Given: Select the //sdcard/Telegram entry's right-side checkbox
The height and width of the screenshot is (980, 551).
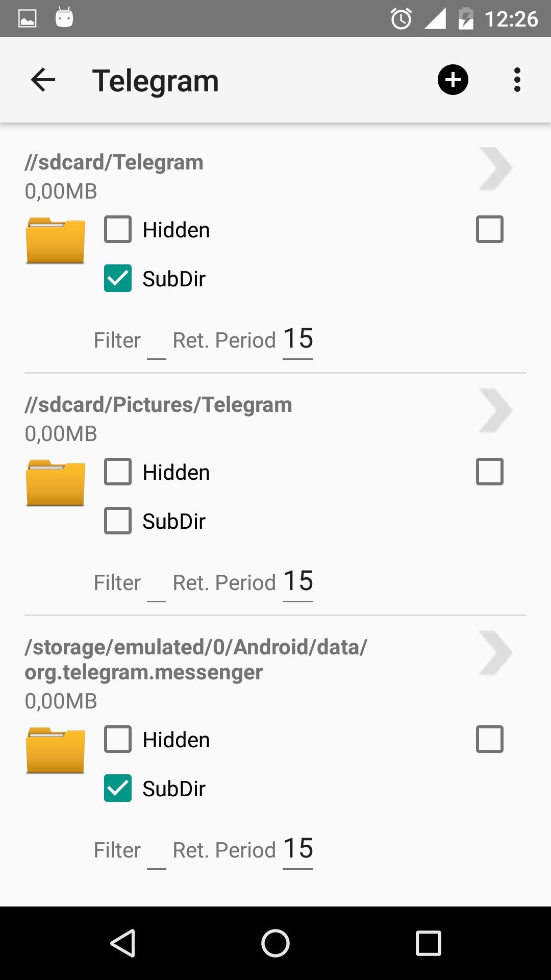Looking at the screenshot, I should 489,229.
